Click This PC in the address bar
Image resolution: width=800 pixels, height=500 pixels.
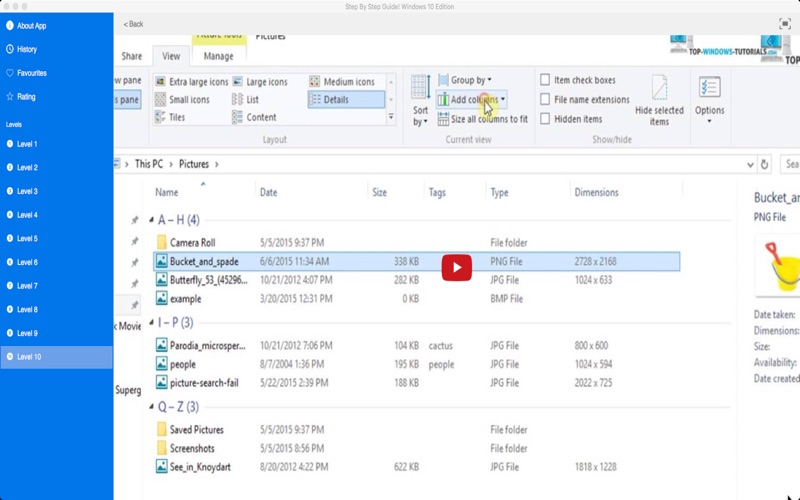(149, 164)
